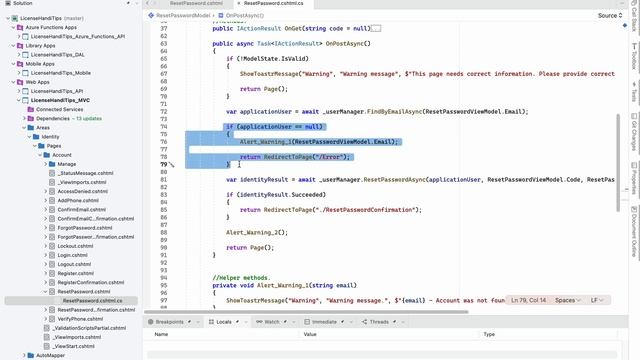Collapse the LicenseHandiTips_MVC project
Screen dimensions: 640x360
(x=19, y=100)
